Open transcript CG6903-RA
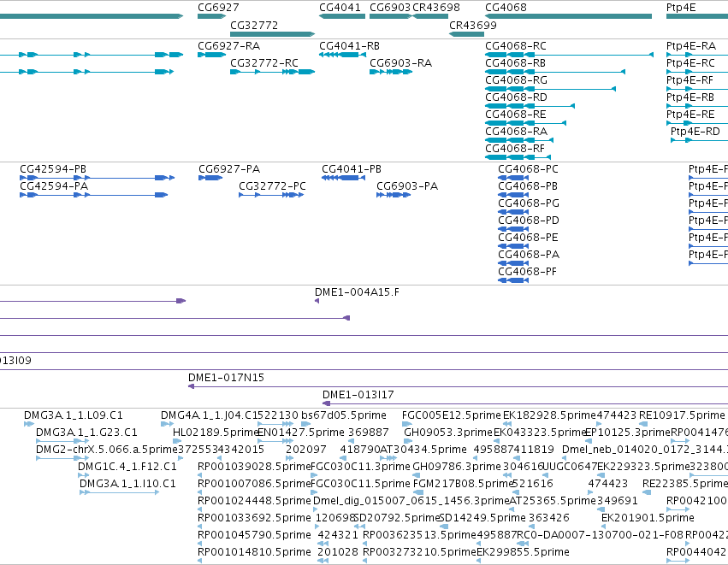 click(400, 63)
